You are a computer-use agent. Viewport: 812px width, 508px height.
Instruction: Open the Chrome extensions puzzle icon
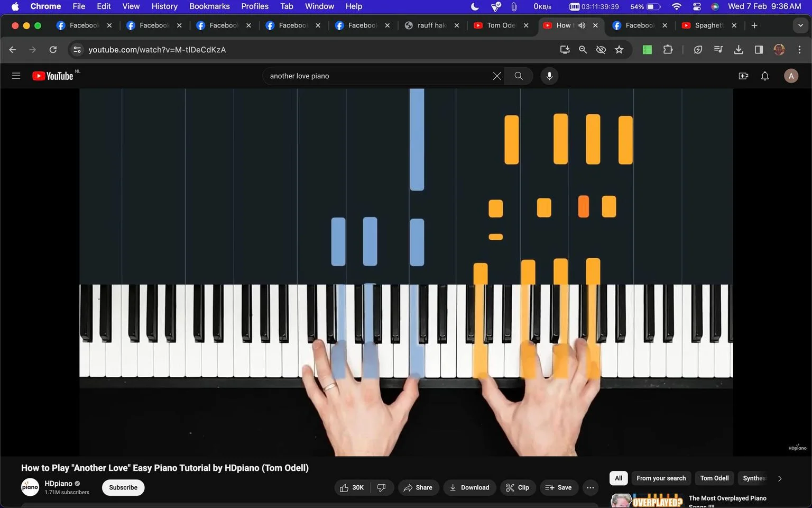[668, 49]
